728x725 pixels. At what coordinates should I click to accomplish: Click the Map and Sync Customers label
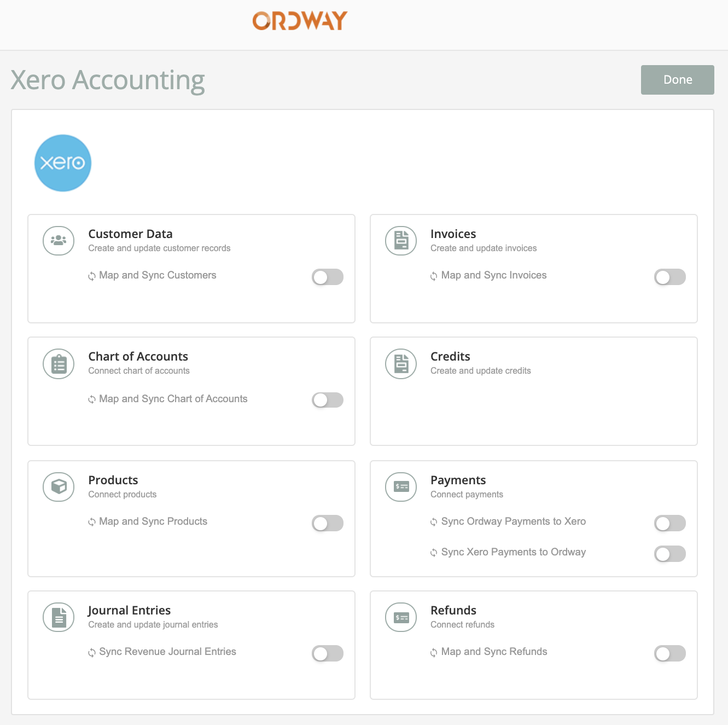(x=158, y=275)
